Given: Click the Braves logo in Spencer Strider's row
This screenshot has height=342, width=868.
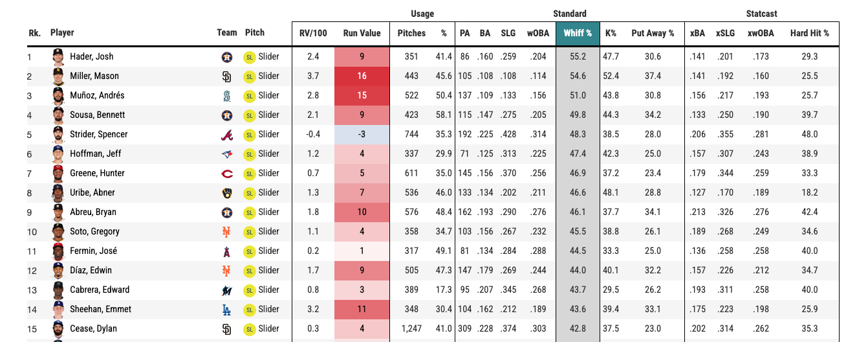Looking at the screenshot, I should [x=226, y=135].
